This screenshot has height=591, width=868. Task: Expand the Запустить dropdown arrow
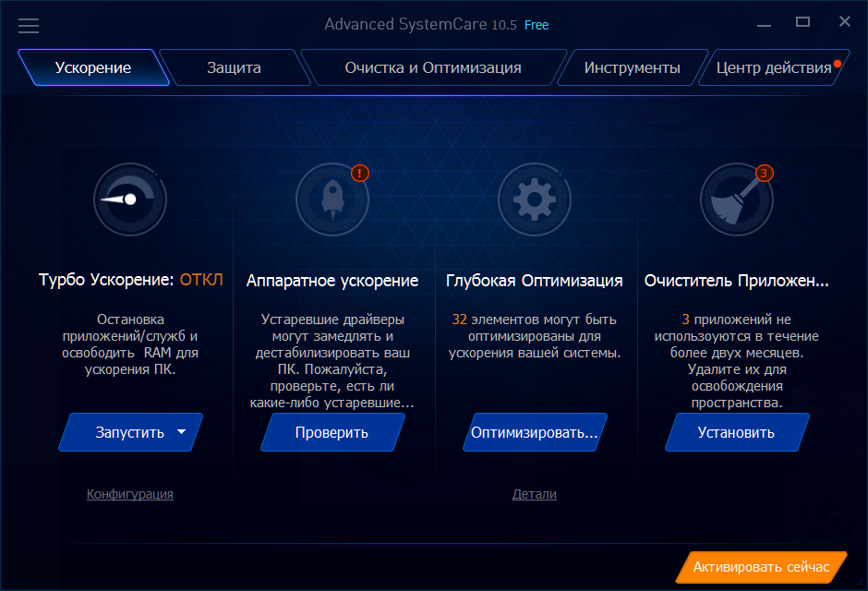182,432
